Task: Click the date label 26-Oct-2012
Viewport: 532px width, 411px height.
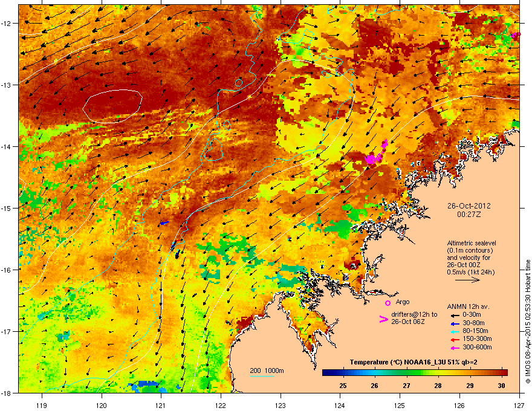Action: 469,206
